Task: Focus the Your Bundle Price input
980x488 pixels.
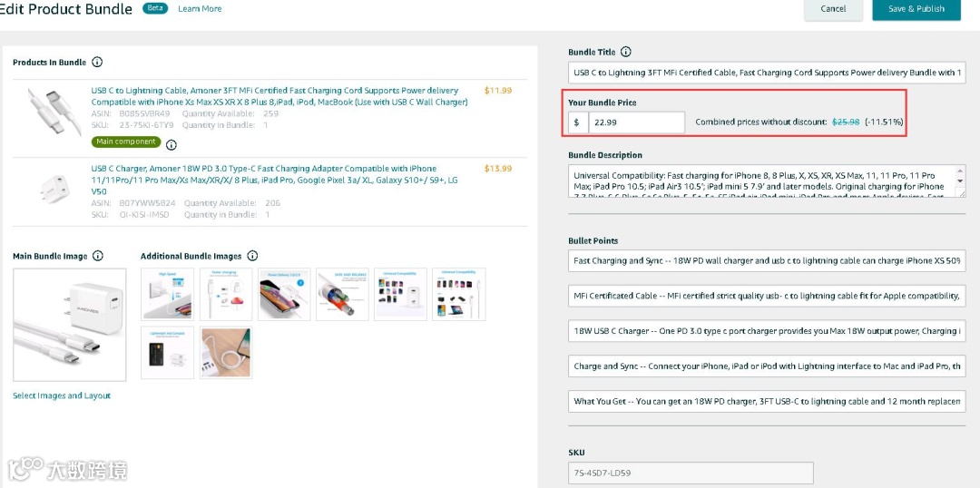Action: (636, 122)
